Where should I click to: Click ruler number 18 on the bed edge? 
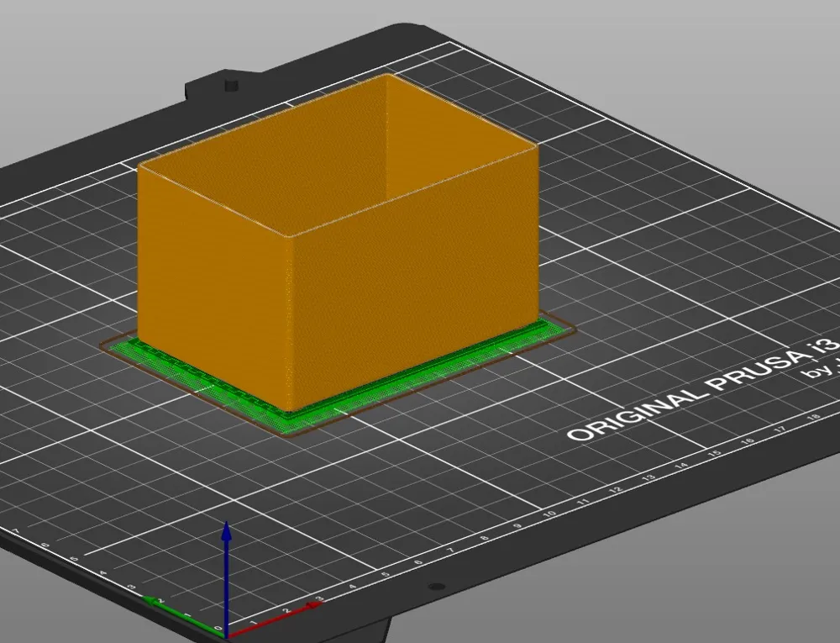click(x=813, y=417)
